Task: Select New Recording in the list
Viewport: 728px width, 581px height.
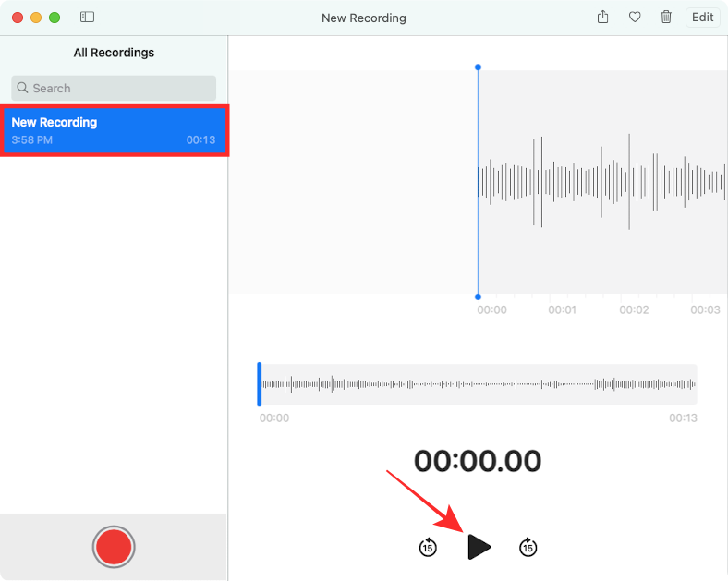Action: (115, 130)
